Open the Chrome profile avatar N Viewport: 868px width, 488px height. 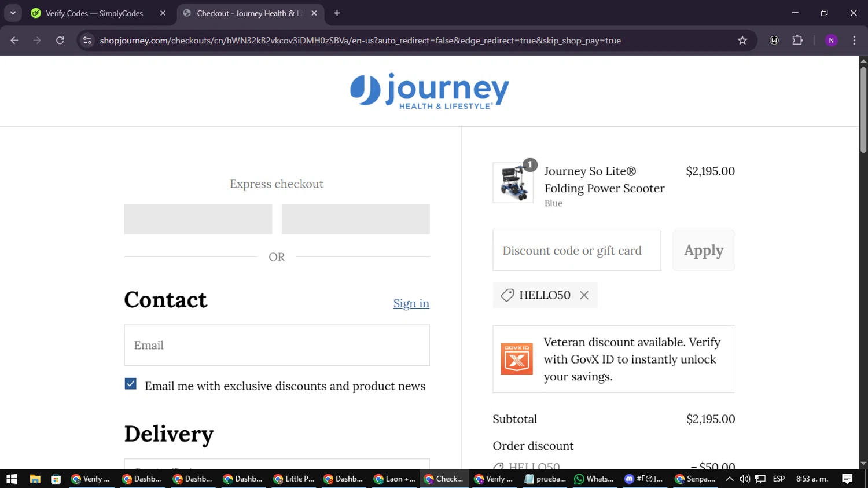coord(832,41)
